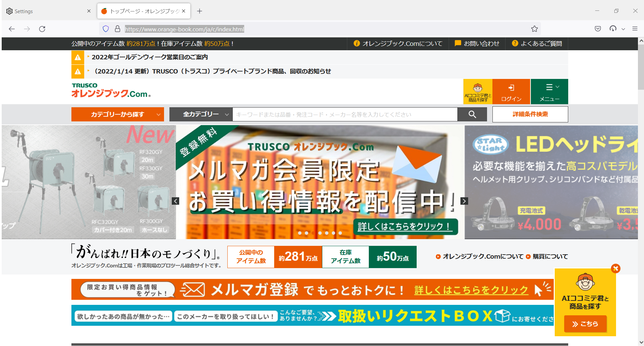This screenshot has height=346, width=644.
Task: Click the 公開中のアイテム数 約281万点 box
Action: pyautogui.click(x=275, y=257)
